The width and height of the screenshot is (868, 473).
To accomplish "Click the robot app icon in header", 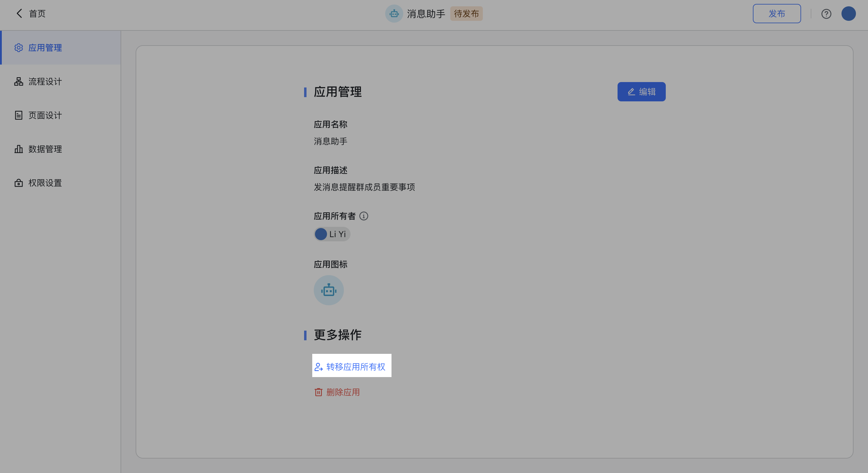I will coord(394,14).
